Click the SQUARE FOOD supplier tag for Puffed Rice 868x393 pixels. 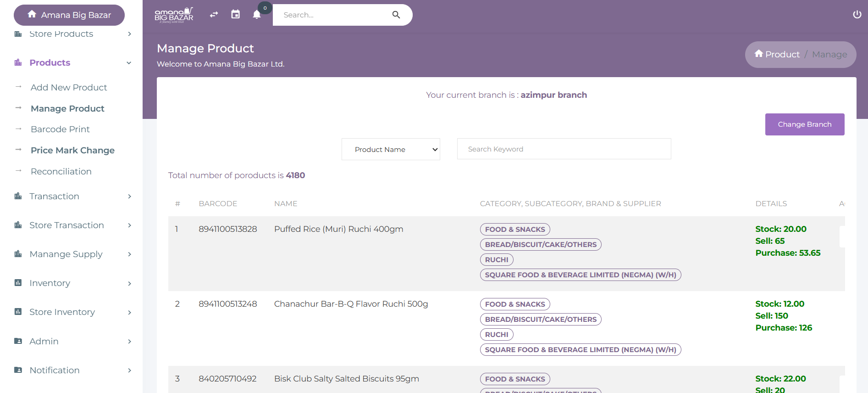tap(581, 275)
